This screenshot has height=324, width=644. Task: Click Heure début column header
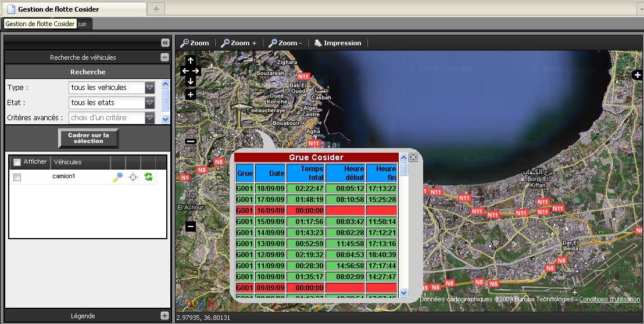(x=345, y=174)
